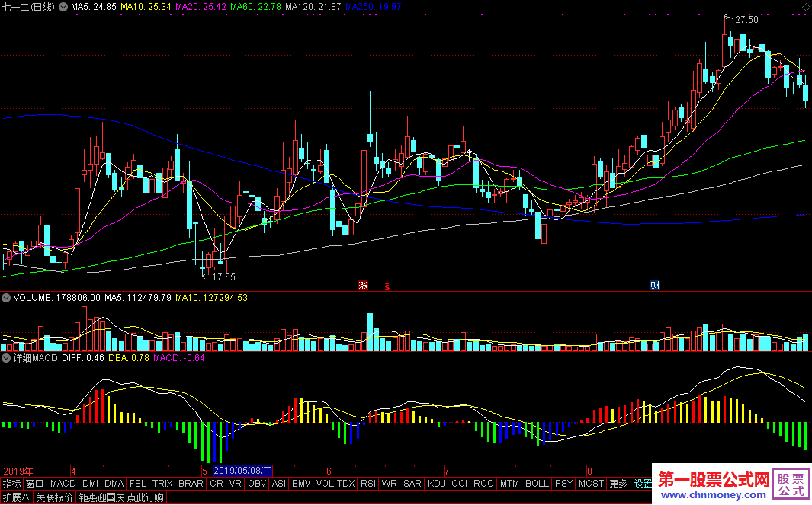Select the TRIX indicator tab
Image resolution: width=812 pixels, height=505 pixels.
[162, 484]
